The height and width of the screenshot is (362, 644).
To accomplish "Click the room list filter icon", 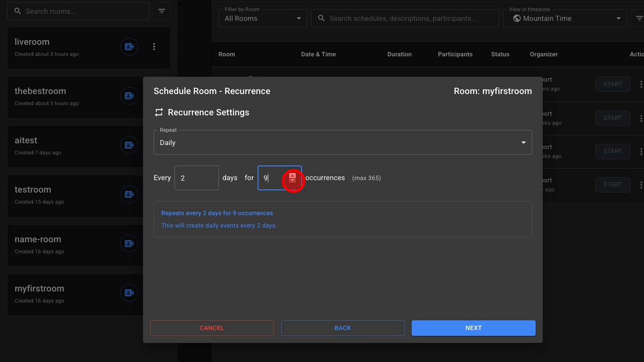I will point(162,11).
